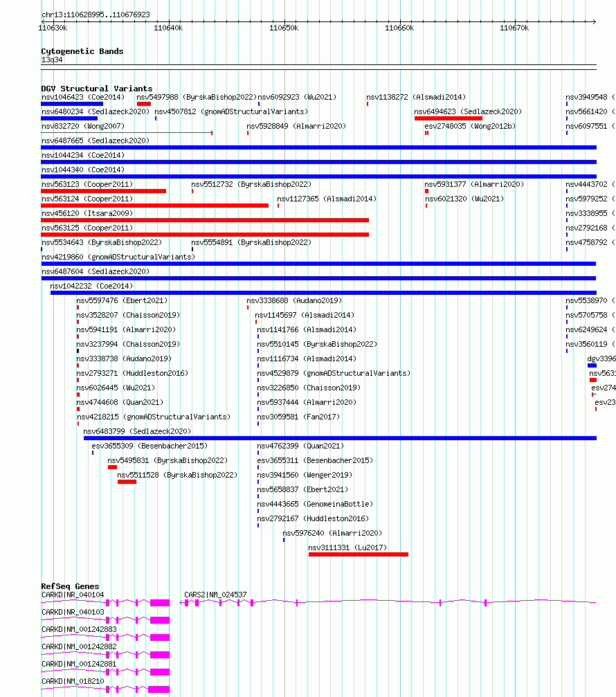Click the nsv6487665 (Sedlazeck2020) label
This screenshot has height=697, width=616.
pos(96,141)
